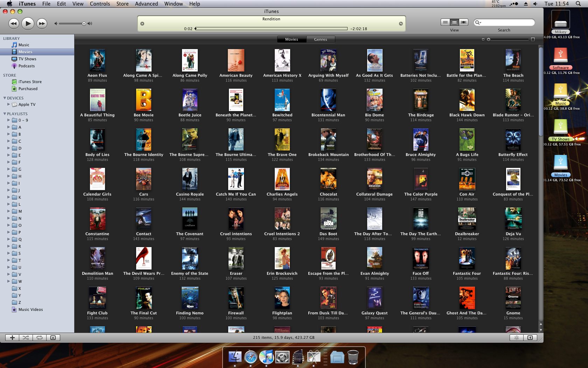This screenshot has height=368, width=588.
Task: Open Podcasts from the Library section
Action: [x=27, y=66]
